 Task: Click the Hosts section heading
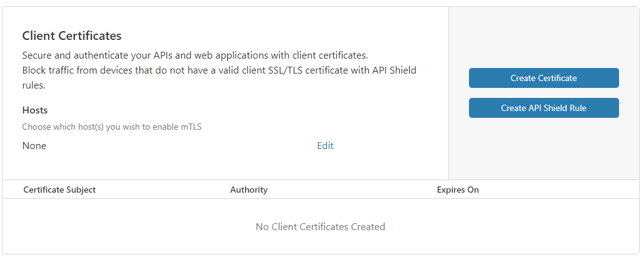pos(35,110)
